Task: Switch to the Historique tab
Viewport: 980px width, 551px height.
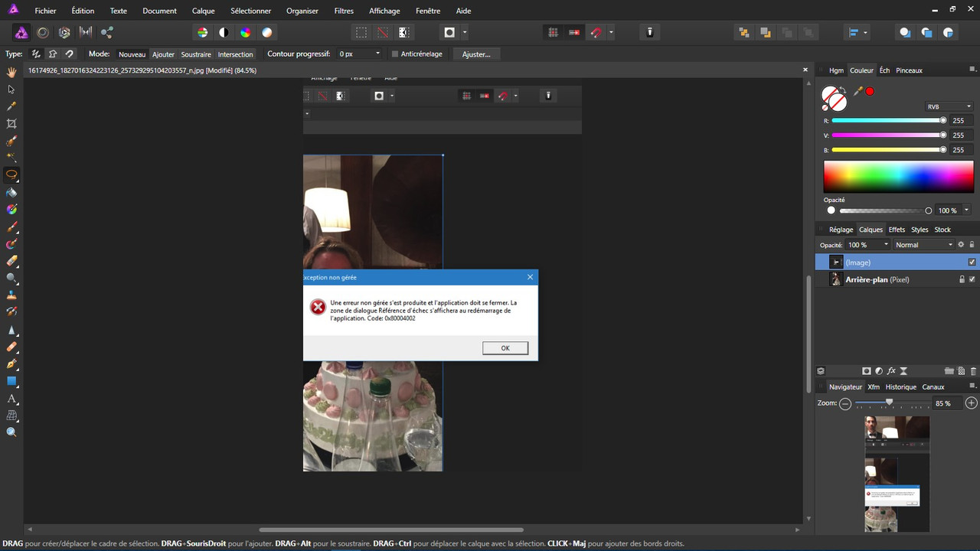Action: pyautogui.click(x=900, y=387)
